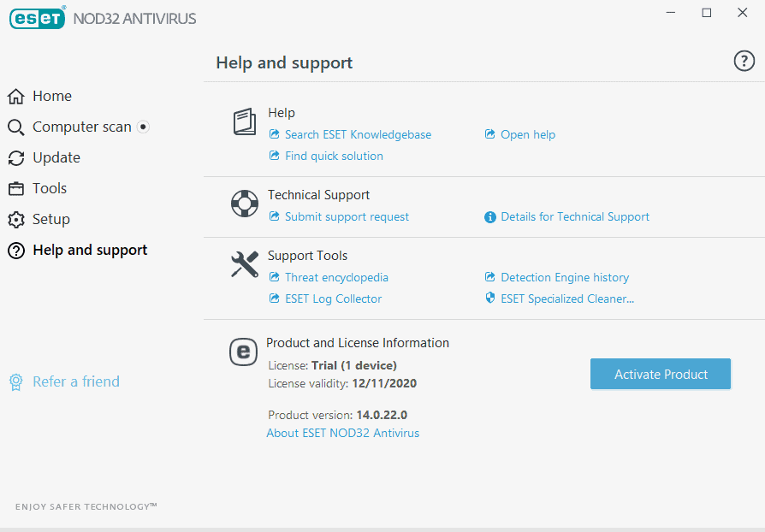Click the Setup gear icon
Viewport: 765px width, 532px height.
[x=15, y=219]
